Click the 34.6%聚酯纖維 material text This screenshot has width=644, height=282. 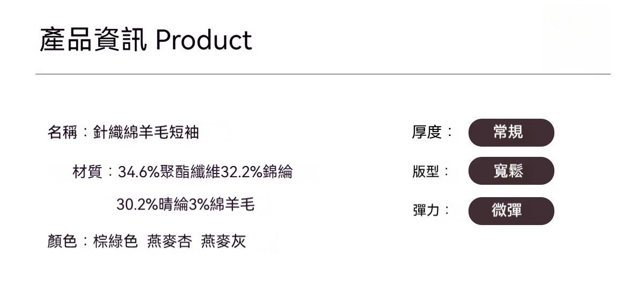(x=167, y=172)
